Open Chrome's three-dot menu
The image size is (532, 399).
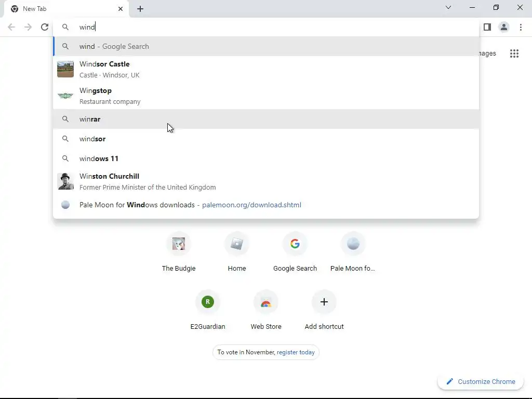pos(521,27)
